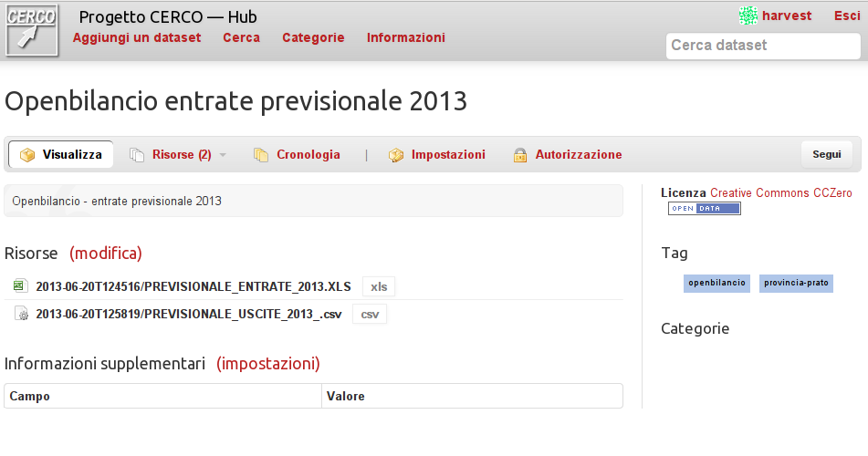
Task: Click the 'Openbilancio - entrate previsionale 2013' description text
Action: tap(117, 201)
